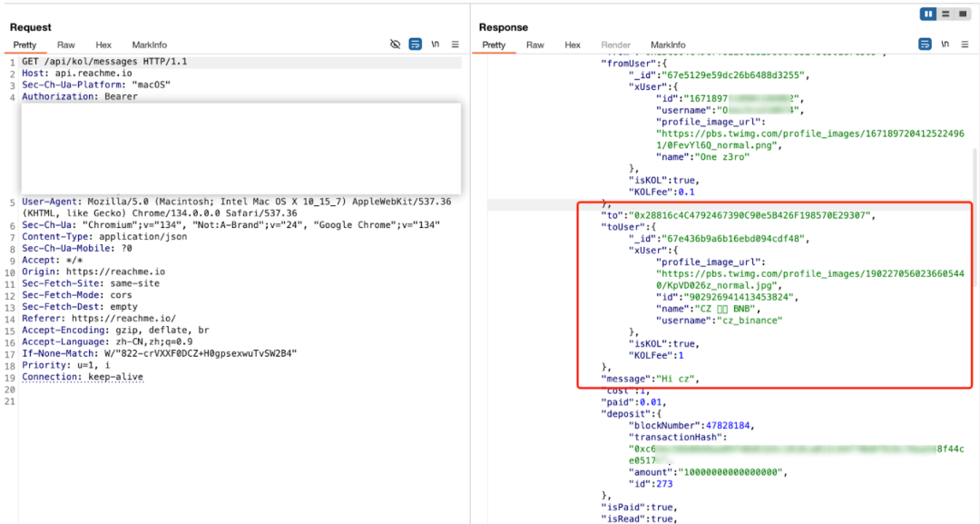Select the tabbed single-pane layout icon

point(962,14)
